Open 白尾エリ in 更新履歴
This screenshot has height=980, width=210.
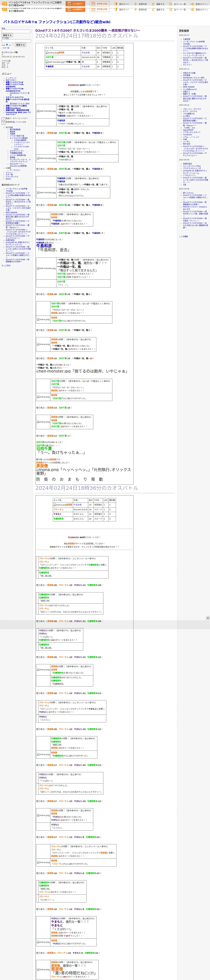point(186,92)
